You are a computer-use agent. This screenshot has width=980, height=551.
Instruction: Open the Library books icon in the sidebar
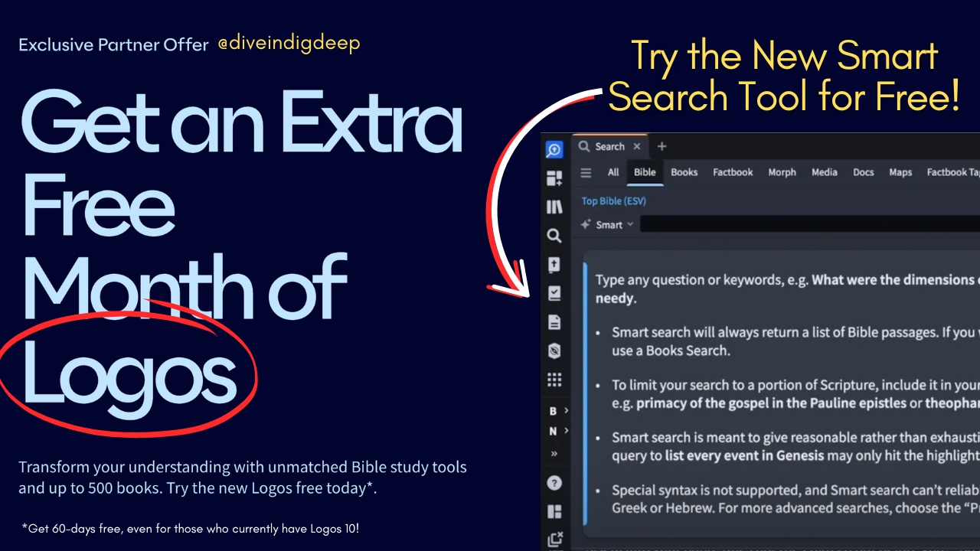[554, 207]
